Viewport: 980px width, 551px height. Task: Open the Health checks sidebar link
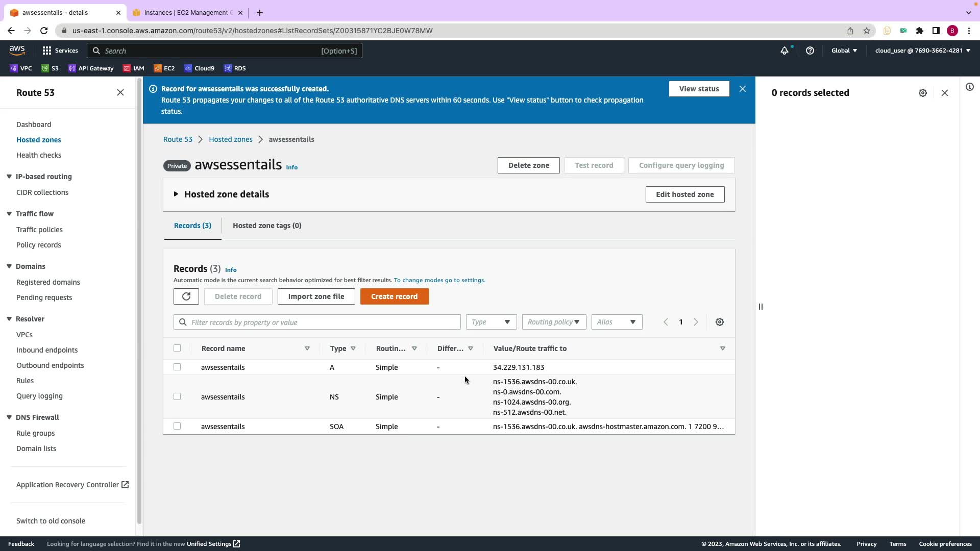pyautogui.click(x=39, y=155)
